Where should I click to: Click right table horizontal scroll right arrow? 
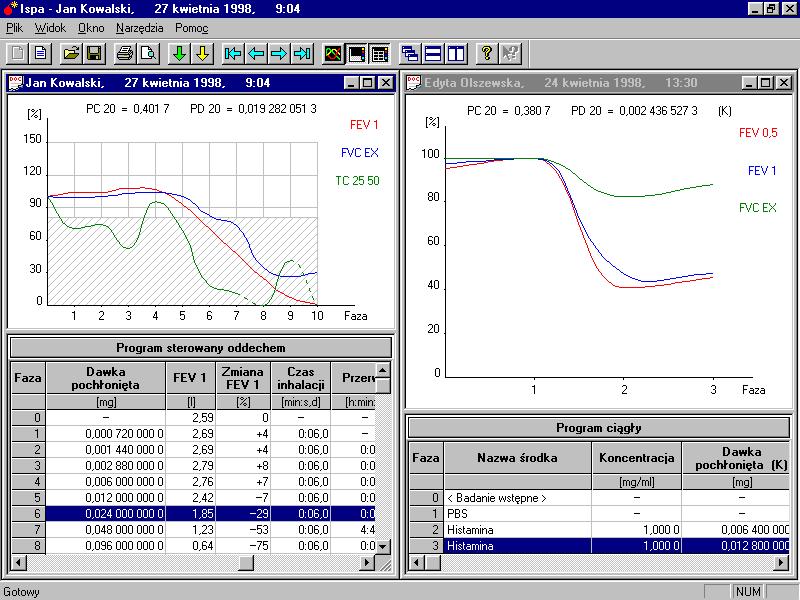[x=781, y=563]
